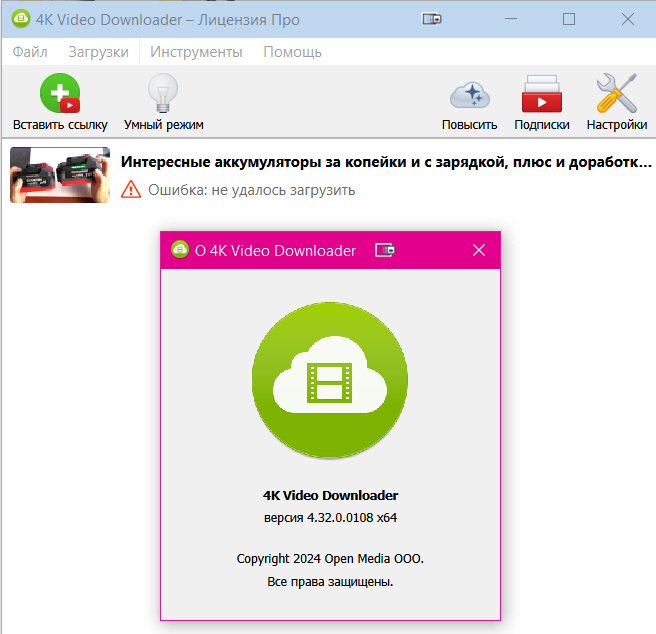This screenshot has width=656, height=634.
Task: Open the Помощь menu
Action: coord(292,52)
